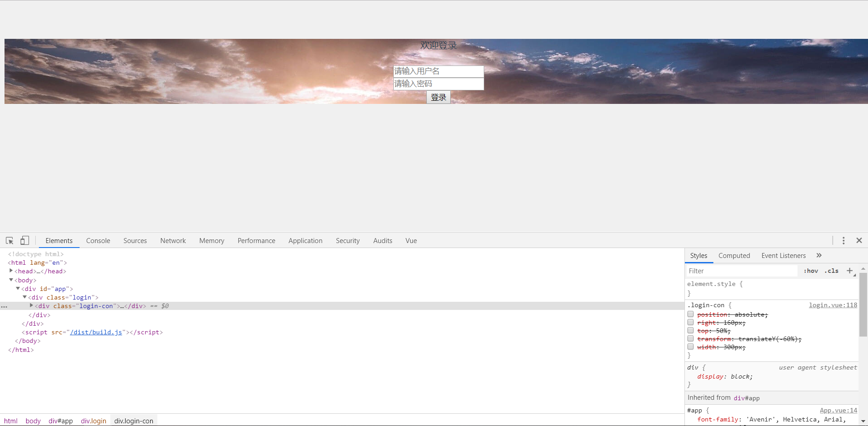Activate the inspect element picker icon

coord(9,241)
